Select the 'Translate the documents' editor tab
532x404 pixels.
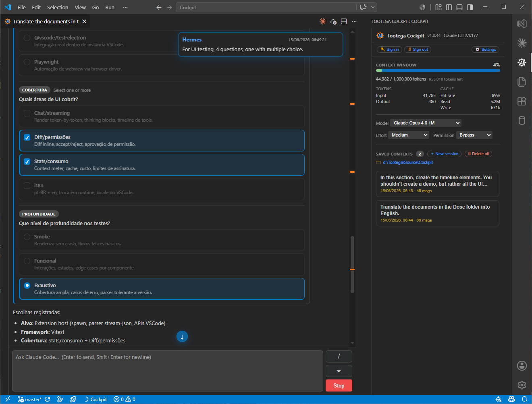coord(46,21)
